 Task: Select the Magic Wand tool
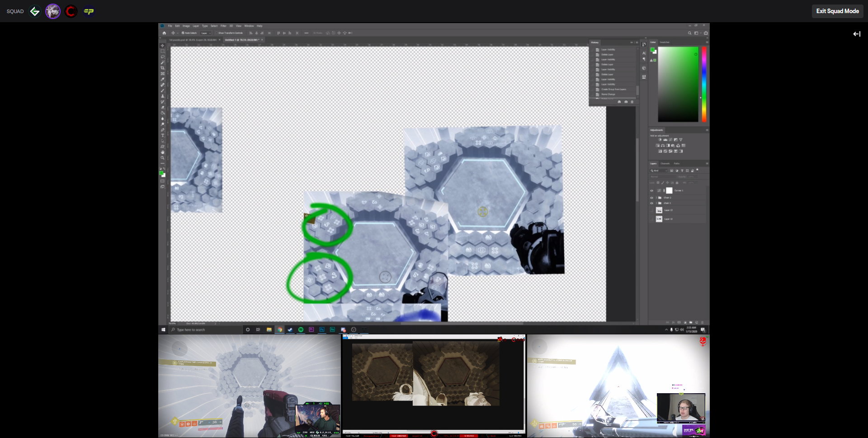tap(162, 62)
